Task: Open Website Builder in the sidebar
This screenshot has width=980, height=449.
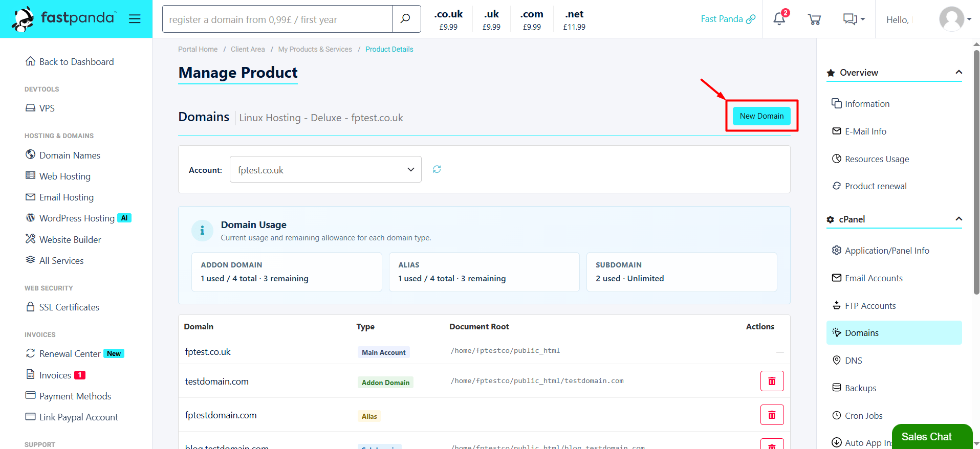Action: pos(63,239)
